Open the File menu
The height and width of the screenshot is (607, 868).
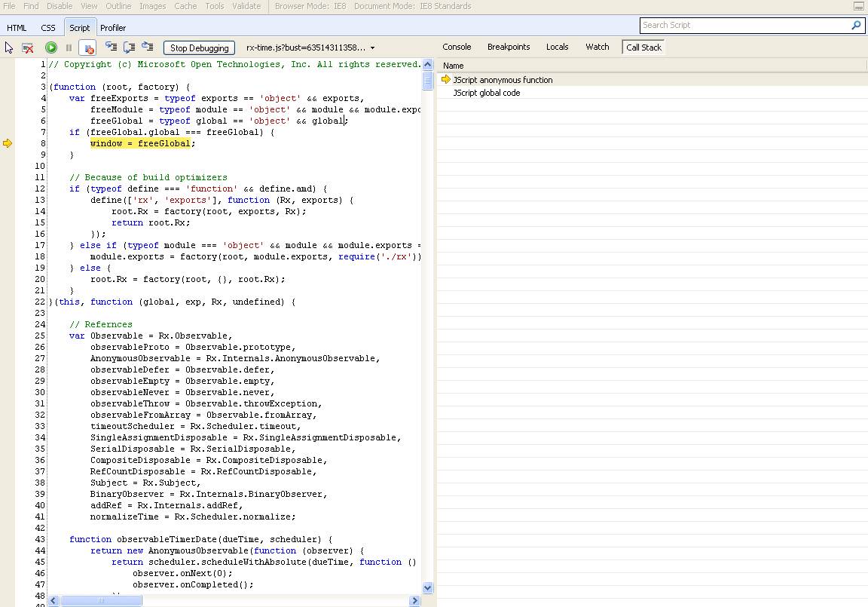pos(9,6)
